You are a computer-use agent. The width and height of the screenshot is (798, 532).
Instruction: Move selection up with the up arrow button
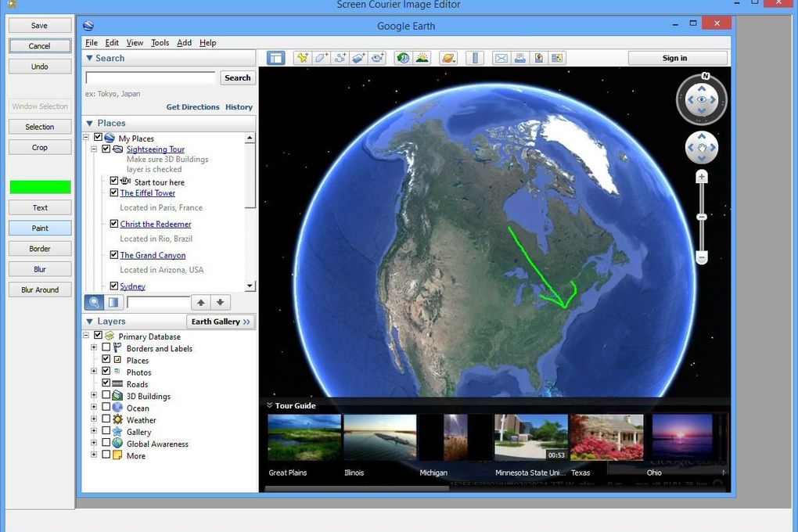201,303
